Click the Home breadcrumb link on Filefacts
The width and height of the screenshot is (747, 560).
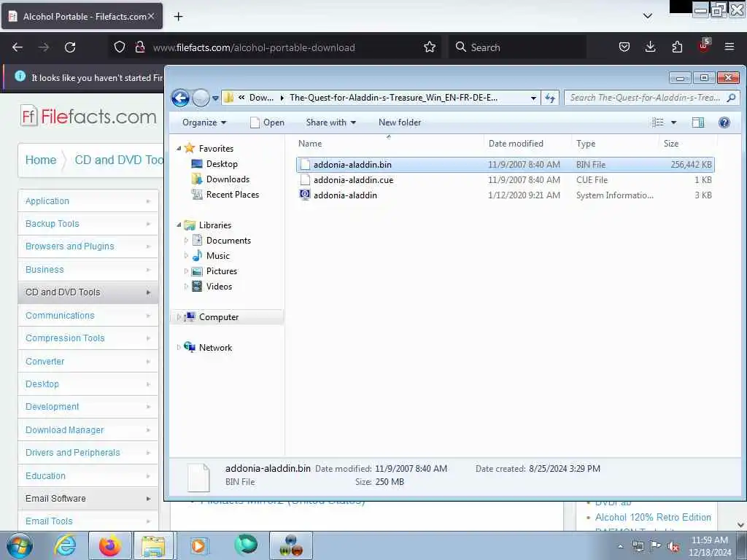coord(41,160)
